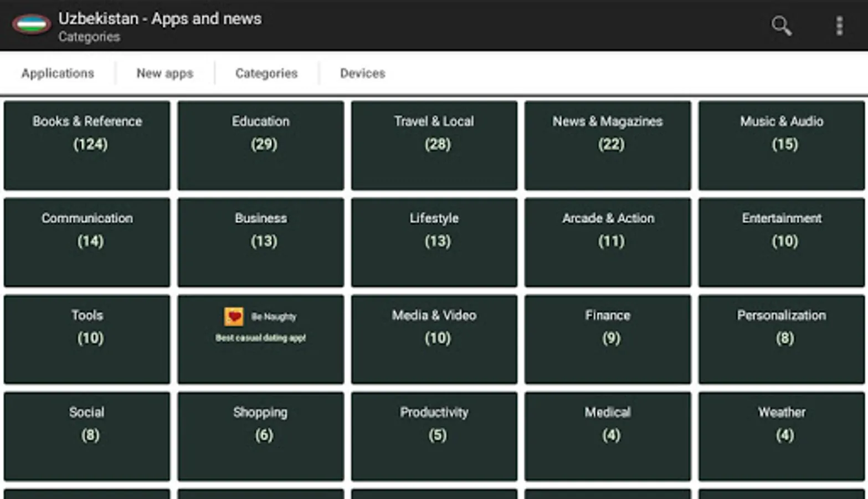Viewport: 868px width, 499px height.
Task: Open the Lifestyle category tile
Action: tap(434, 242)
